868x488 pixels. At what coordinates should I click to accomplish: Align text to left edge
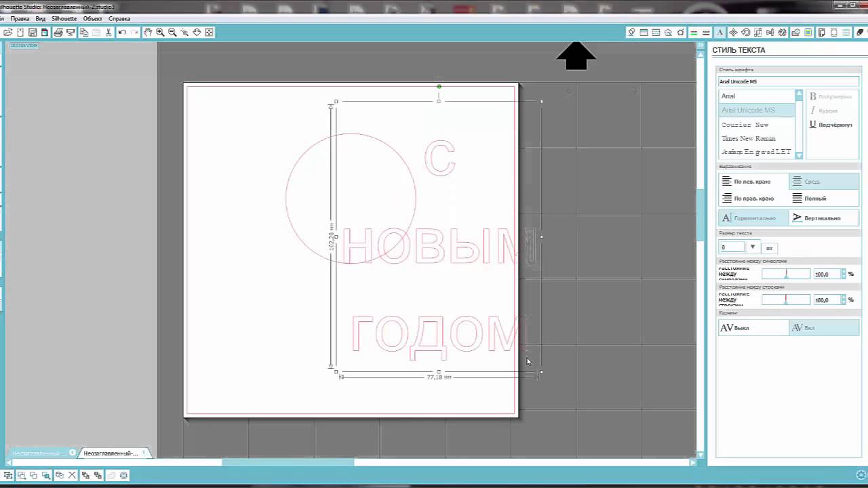coord(754,182)
